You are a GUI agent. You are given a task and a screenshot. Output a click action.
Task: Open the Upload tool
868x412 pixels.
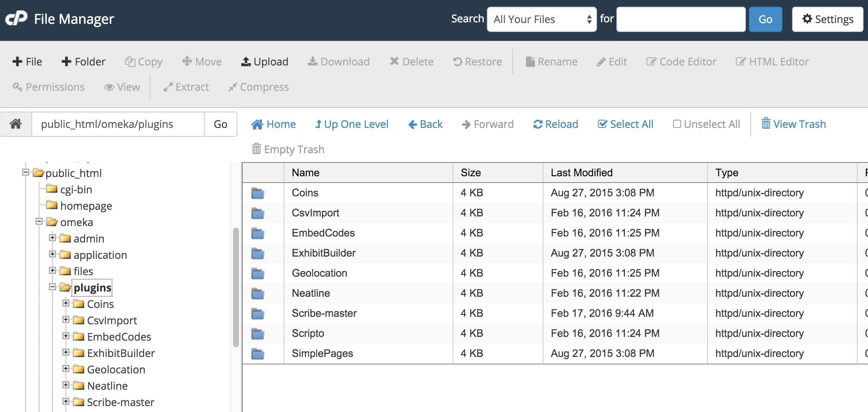(265, 62)
